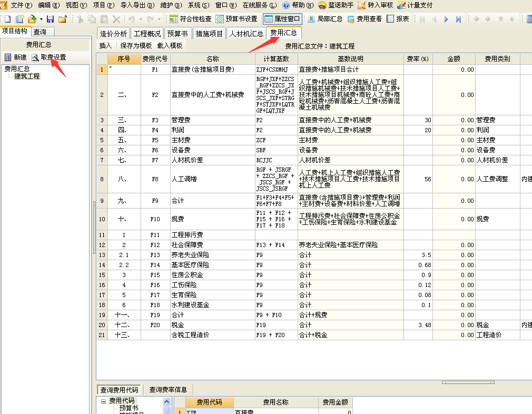
Task: Click the table horizontal scrollbar thumb
Action: point(468,382)
